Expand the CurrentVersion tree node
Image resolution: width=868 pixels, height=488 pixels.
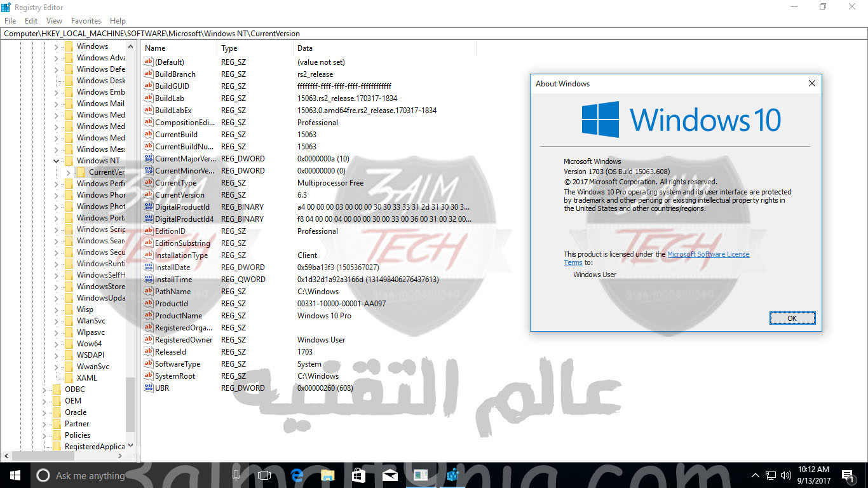coord(68,172)
